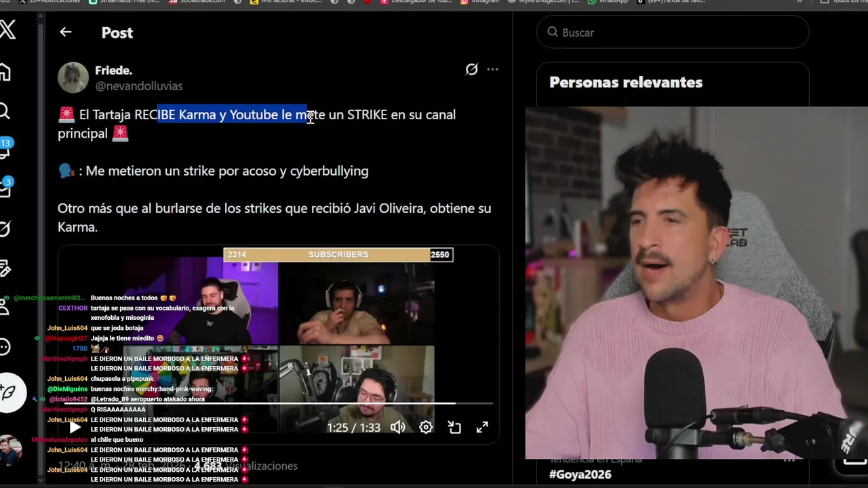Open Notifications with 13 badge
The width and height of the screenshot is (868, 488).
pos(5,148)
